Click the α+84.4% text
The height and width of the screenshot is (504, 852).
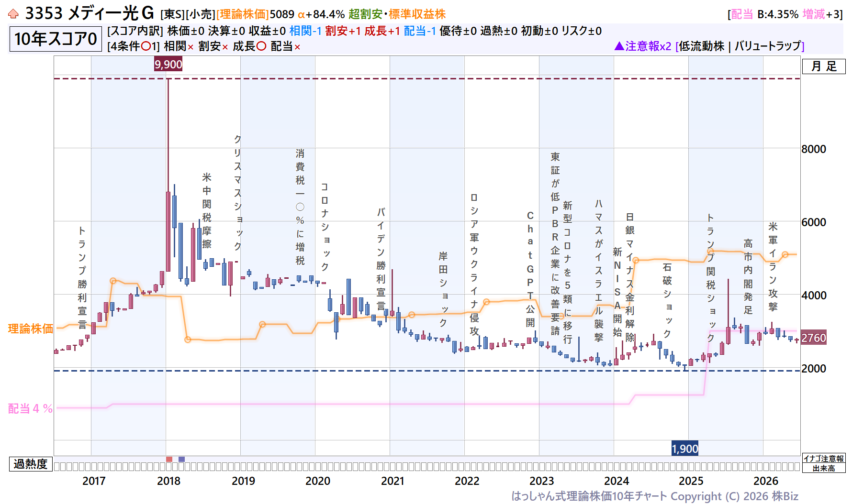tap(321, 14)
